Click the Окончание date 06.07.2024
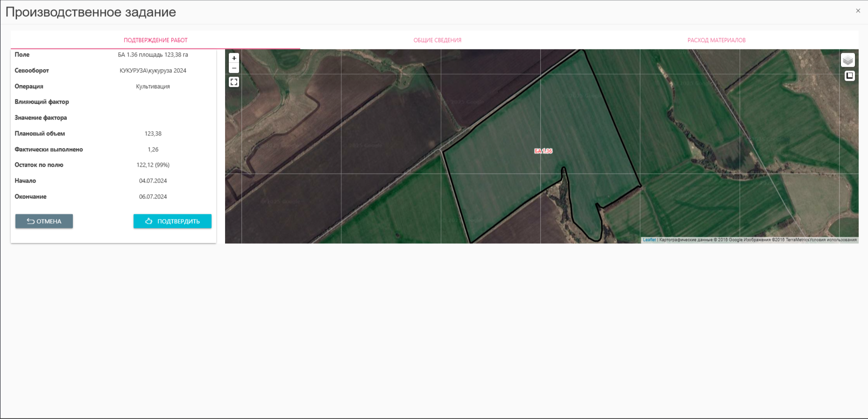Viewport: 868px width, 419px height. tap(153, 197)
